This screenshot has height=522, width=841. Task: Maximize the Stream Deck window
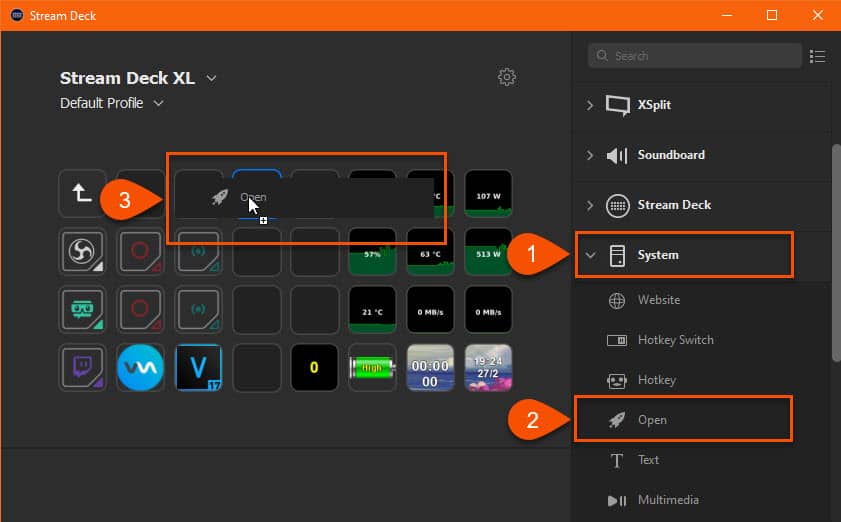coord(772,15)
